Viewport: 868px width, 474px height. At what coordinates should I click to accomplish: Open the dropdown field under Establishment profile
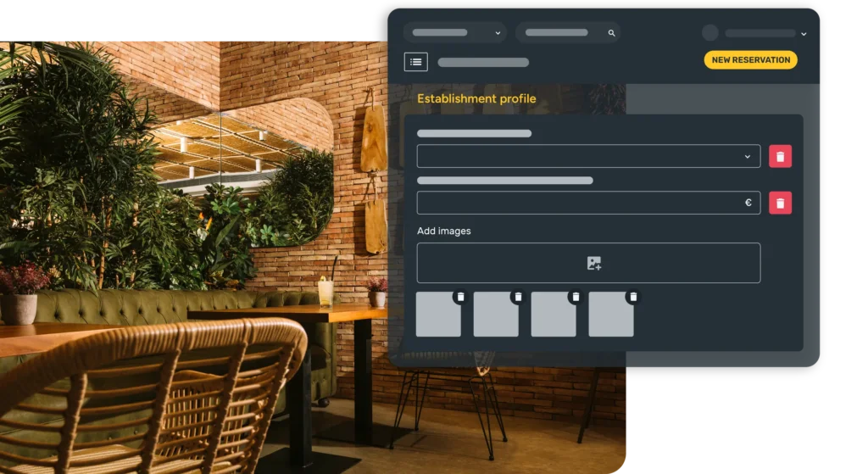pos(588,156)
